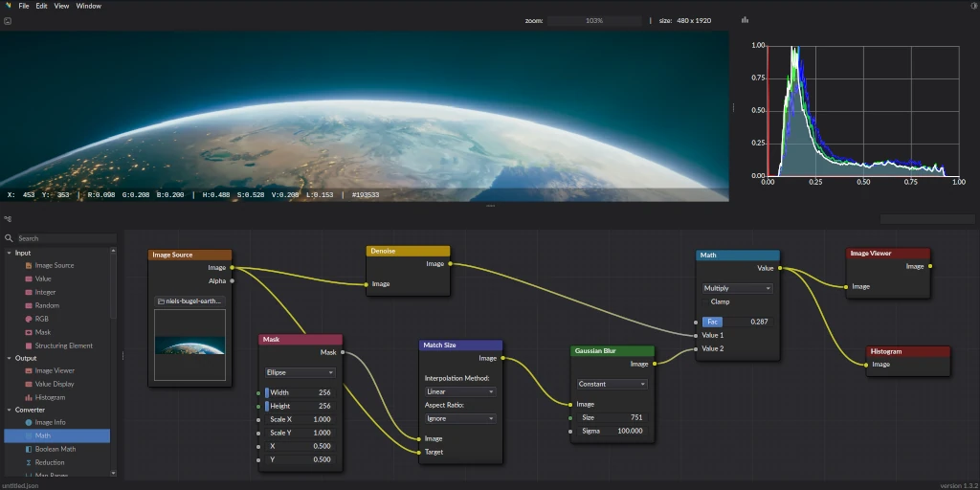
Task: Click the node graph icon above search
Action: click(x=8, y=219)
